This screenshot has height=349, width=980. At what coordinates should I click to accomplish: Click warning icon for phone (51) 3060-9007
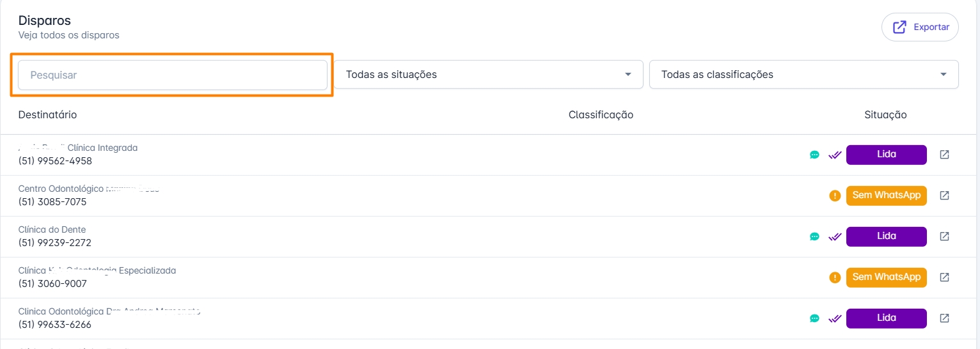(835, 277)
